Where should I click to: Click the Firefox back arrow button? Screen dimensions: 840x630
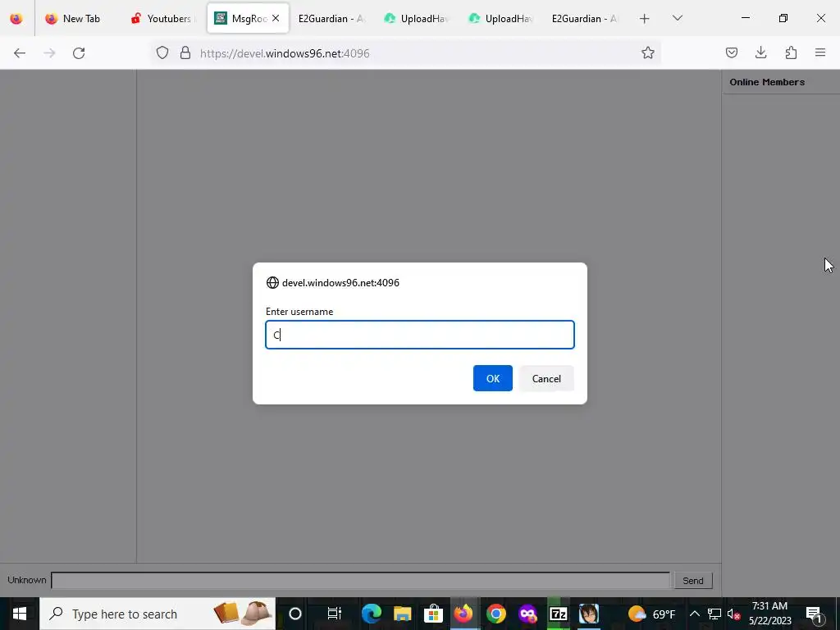point(20,53)
